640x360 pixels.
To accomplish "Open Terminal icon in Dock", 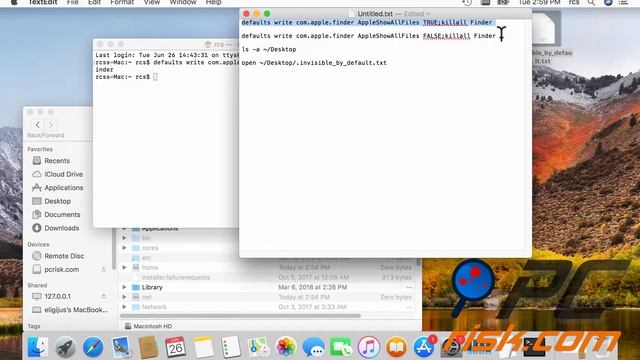I will [534, 347].
